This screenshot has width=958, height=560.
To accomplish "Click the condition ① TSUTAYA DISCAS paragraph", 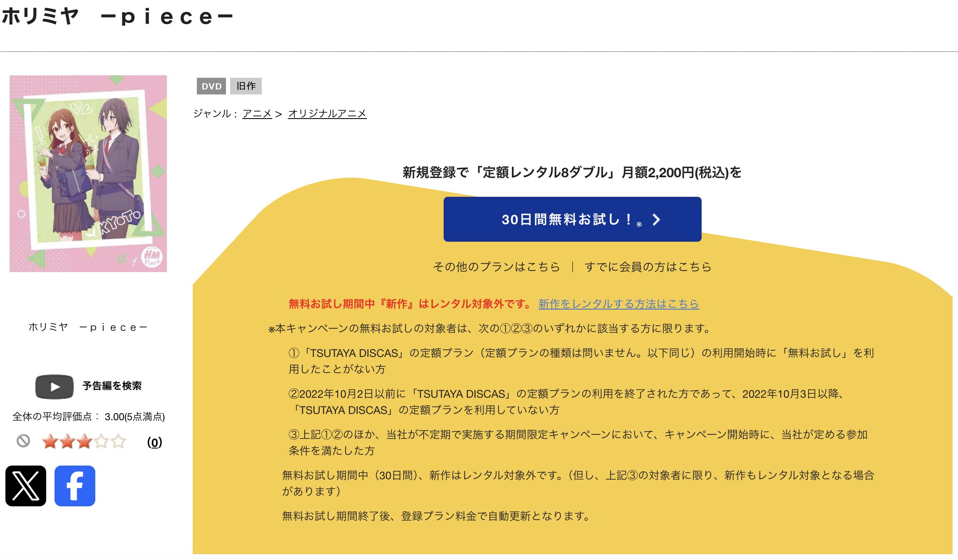I will coord(581,361).
